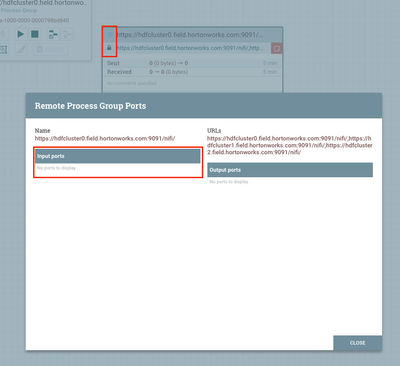The height and width of the screenshot is (366, 400).
Task: Click the remote process group title URL
Action: pos(190,35)
